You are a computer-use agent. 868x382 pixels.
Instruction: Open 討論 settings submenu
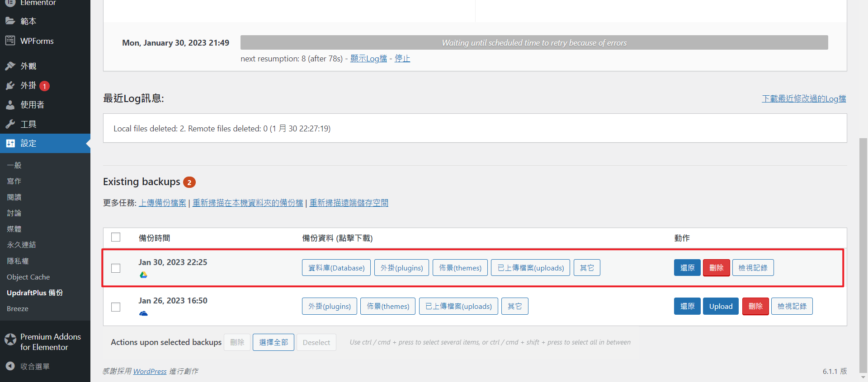coord(14,213)
